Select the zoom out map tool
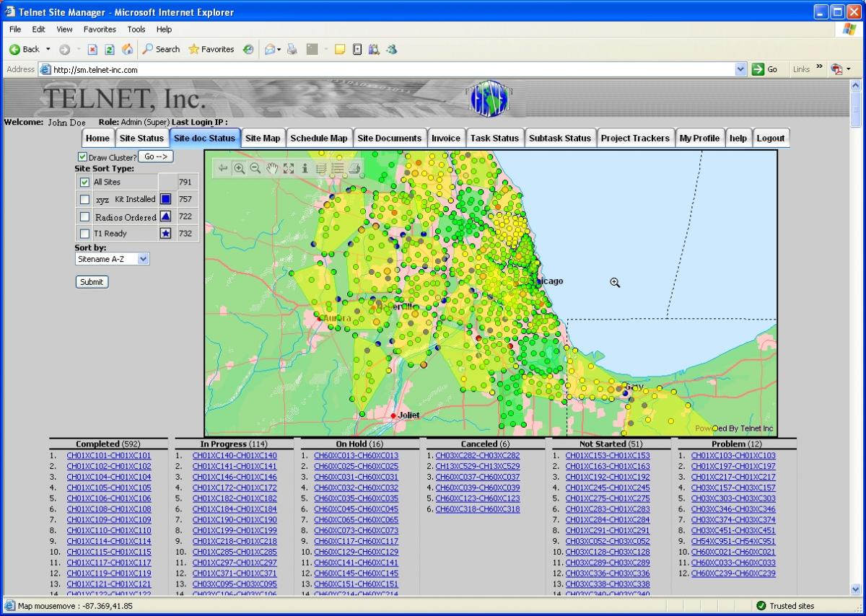This screenshot has height=616, width=866. (x=255, y=168)
